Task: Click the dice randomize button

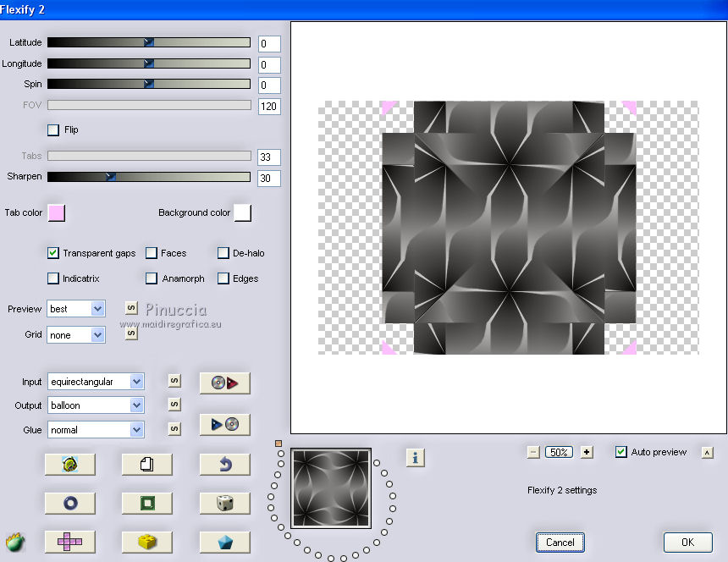Action: coord(224,503)
